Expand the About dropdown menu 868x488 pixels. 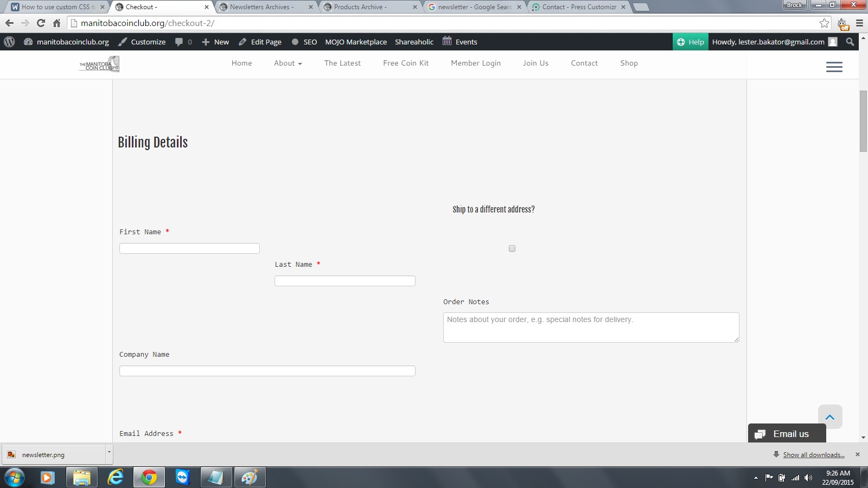288,63
